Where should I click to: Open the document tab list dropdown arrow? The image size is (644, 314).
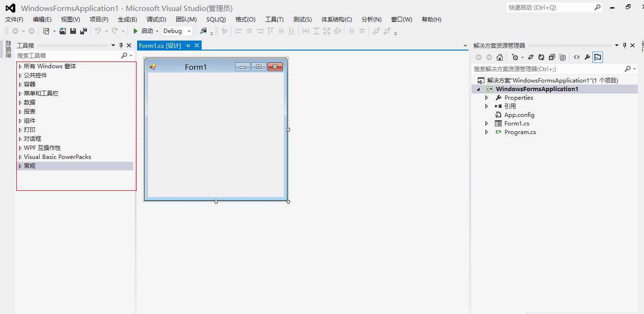coord(465,46)
